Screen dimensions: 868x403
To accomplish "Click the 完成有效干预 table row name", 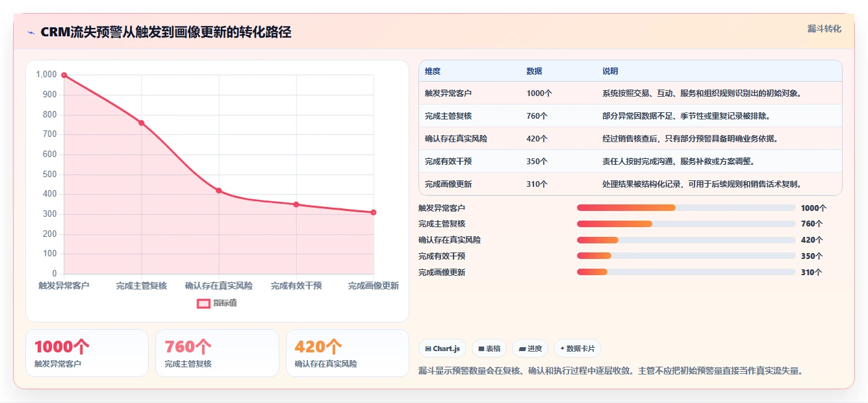I will point(448,162).
